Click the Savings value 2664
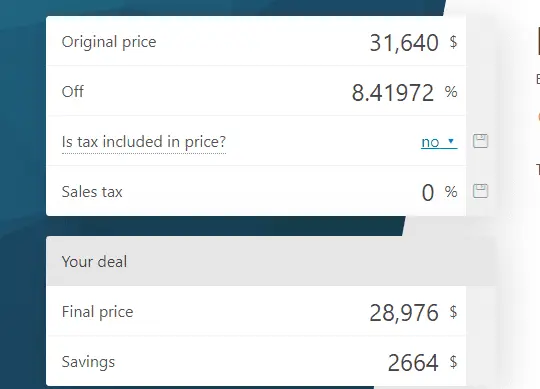This screenshot has height=389, width=540. tap(413, 363)
